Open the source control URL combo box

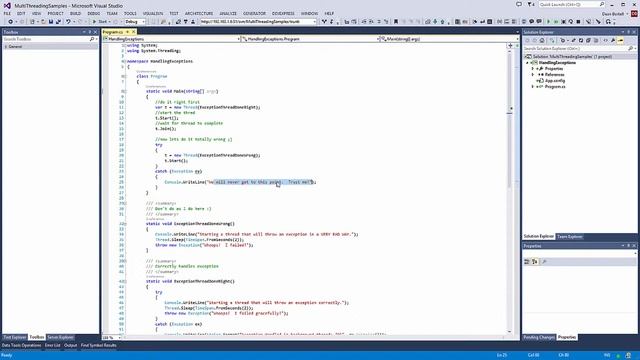[x=258, y=22]
